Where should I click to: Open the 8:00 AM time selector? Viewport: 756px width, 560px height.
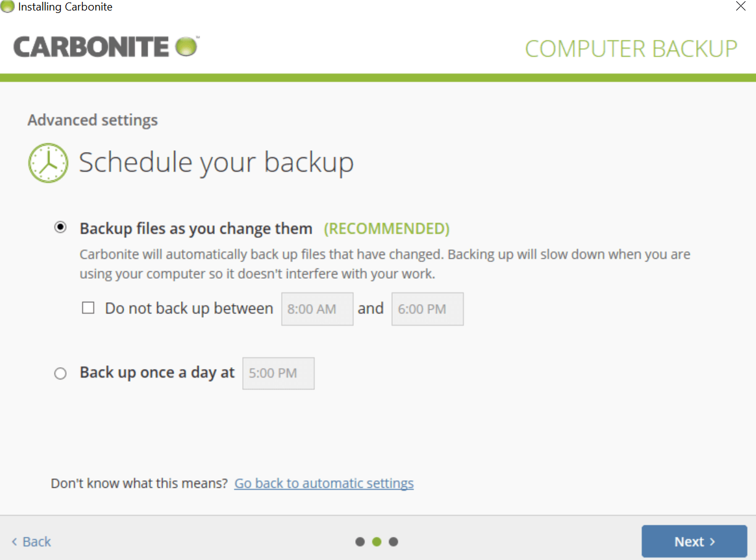[317, 308]
